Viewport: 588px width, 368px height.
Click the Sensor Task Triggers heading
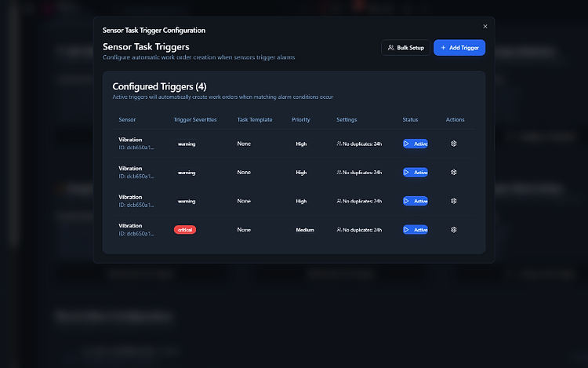146,47
